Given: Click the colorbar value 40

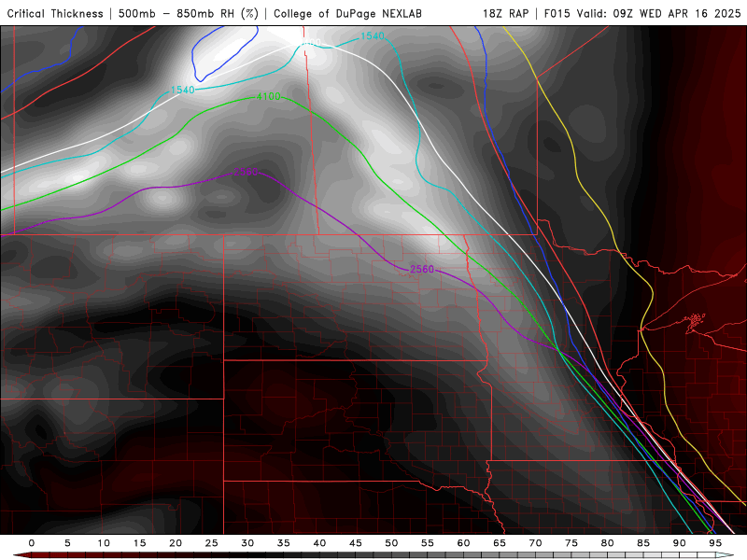Looking at the screenshot, I should [x=319, y=543].
